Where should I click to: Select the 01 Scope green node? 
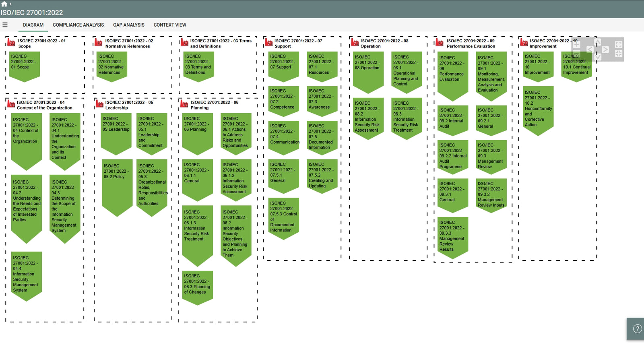[x=25, y=65]
